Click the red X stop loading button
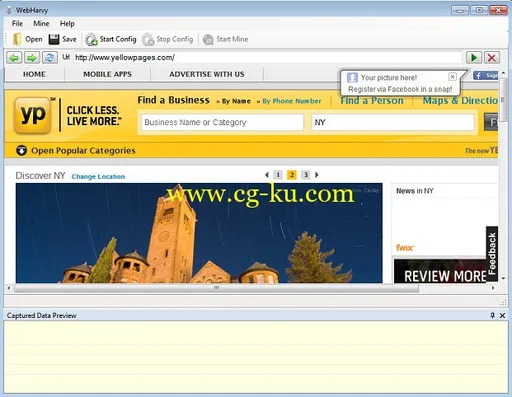Image resolution: width=512 pixels, height=397 pixels. pos(492,58)
